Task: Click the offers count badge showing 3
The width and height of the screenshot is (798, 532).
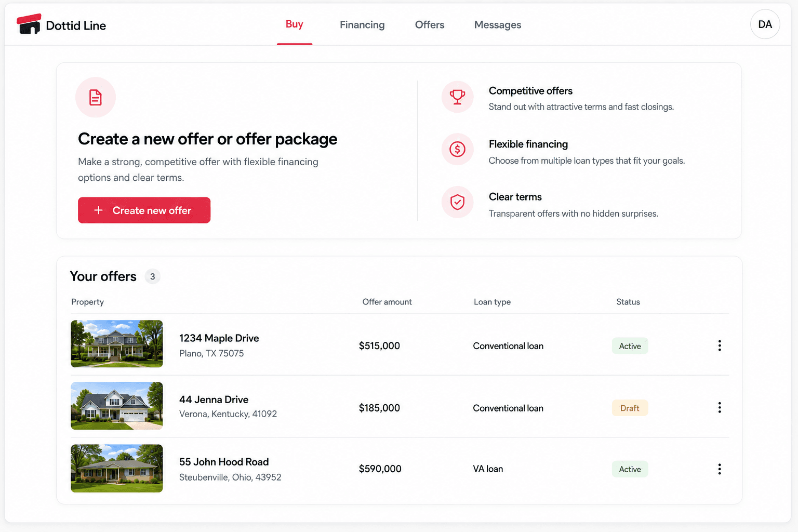Action: pyautogui.click(x=152, y=276)
